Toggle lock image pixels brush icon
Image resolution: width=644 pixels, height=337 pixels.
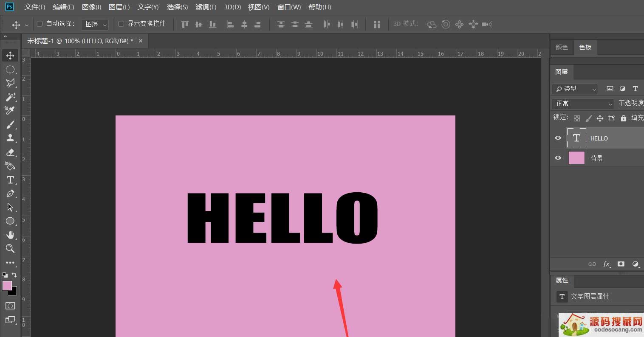point(588,118)
